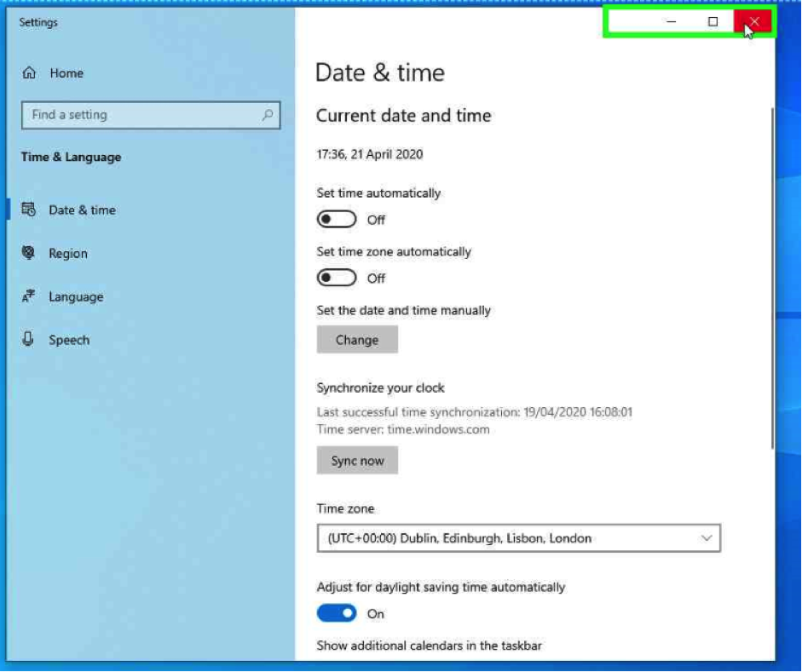Click the Speech microphone icon
The height and width of the screenshot is (672, 802).
[x=29, y=340]
